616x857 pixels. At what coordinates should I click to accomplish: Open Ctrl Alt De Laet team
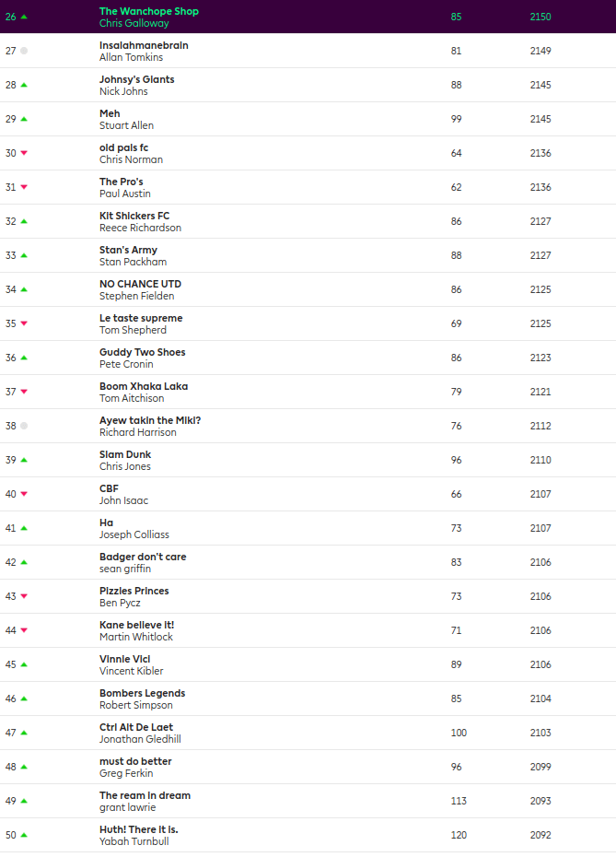tap(135, 727)
